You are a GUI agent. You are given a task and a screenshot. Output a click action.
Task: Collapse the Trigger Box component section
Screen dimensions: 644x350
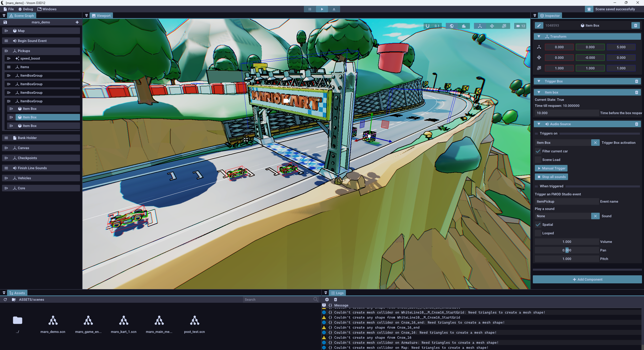[539, 81]
